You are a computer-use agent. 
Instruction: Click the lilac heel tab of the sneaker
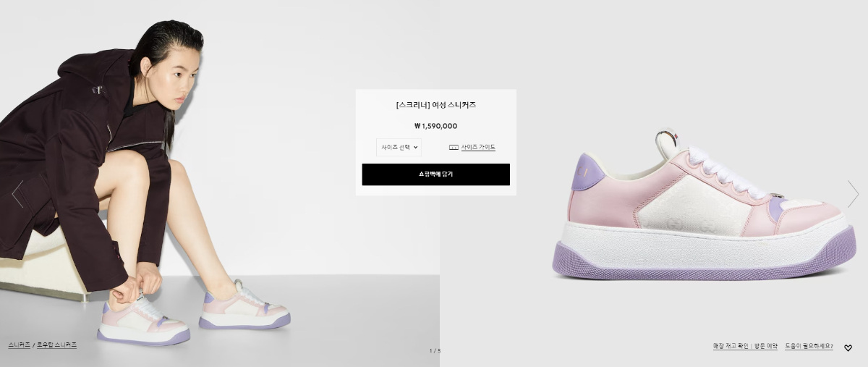click(x=587, y=172)
